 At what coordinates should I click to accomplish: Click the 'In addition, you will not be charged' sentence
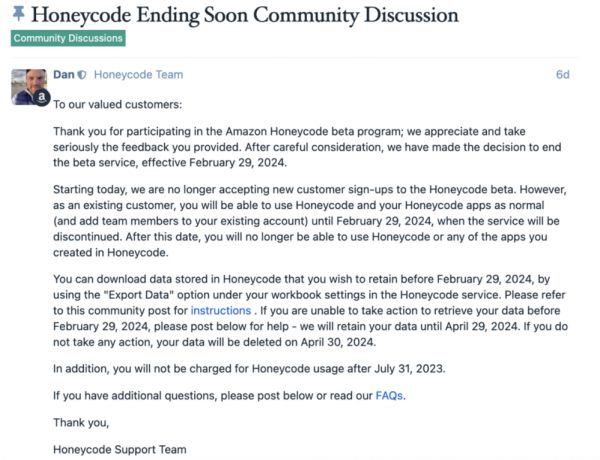point(249,369)
